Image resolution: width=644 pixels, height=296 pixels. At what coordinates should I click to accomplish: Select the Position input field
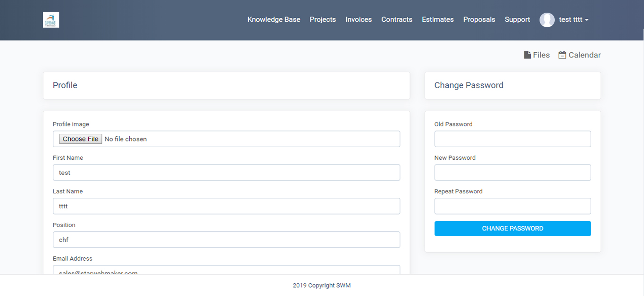pyautogui.click(x=226, y=239)
